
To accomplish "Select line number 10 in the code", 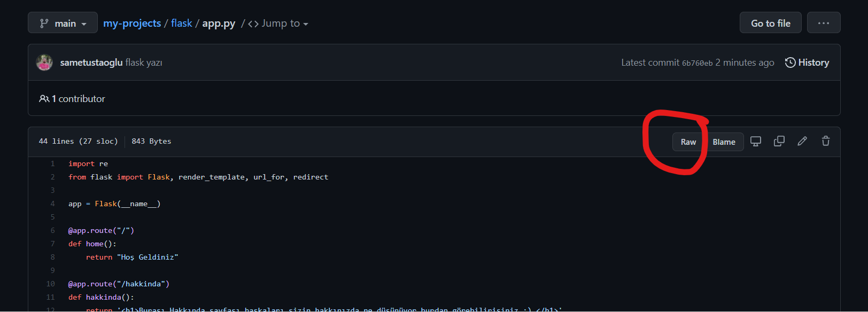I will (51, 284).
